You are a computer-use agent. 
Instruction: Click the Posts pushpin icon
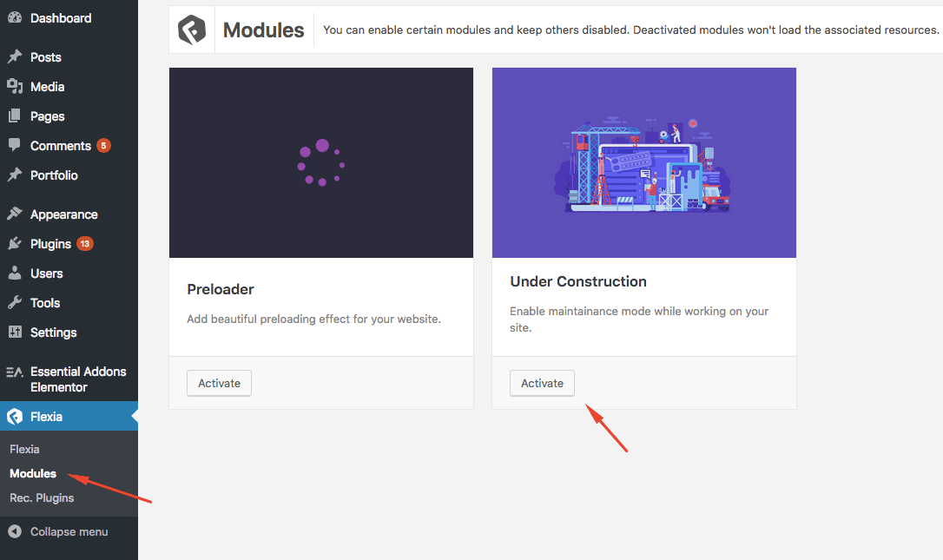pyautogui.click(x=15, y=56)
